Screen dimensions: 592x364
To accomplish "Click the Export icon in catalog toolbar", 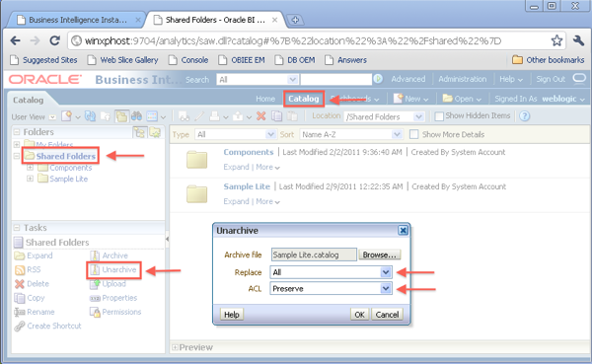I will [x=238, y=116].
